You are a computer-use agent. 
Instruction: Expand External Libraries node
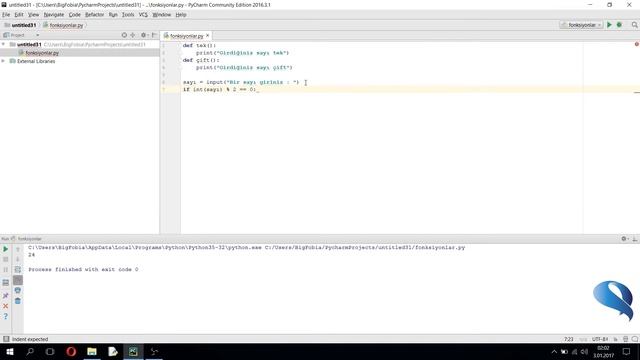pos(4,61)
